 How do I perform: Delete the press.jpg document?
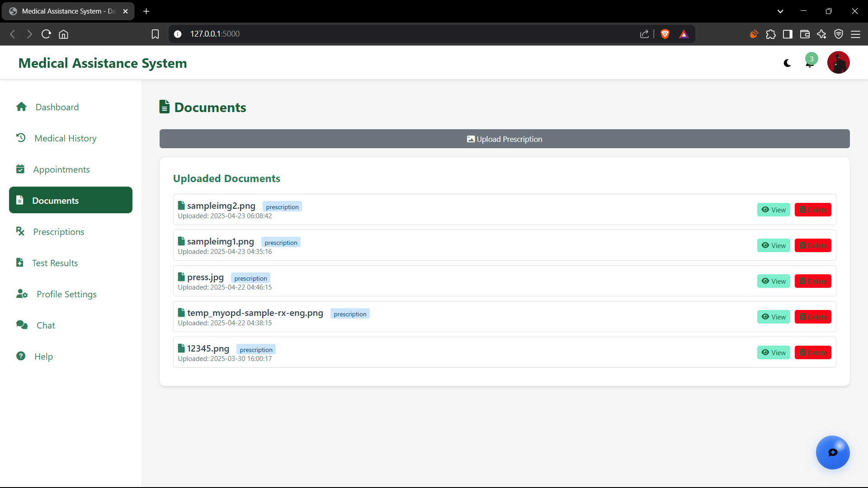click(x=813, y=281)
